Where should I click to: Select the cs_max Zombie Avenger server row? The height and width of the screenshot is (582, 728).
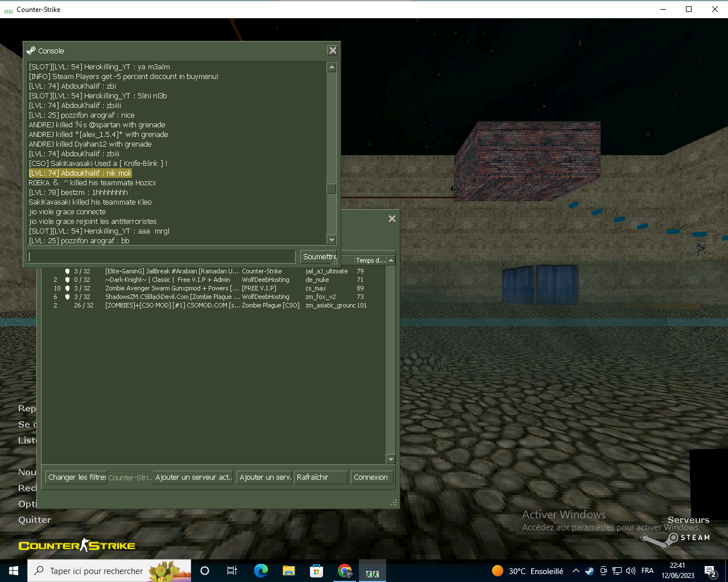click(x=171, y=288)
